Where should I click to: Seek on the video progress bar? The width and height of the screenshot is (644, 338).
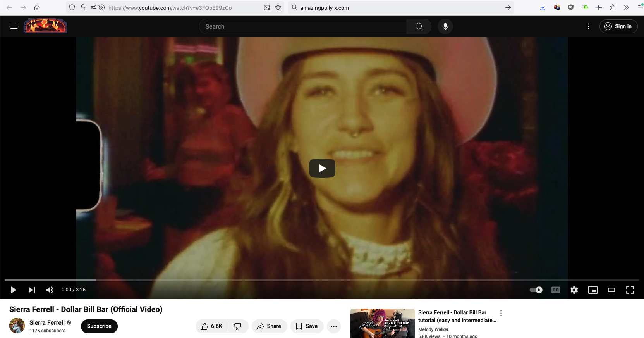point(322,280)
